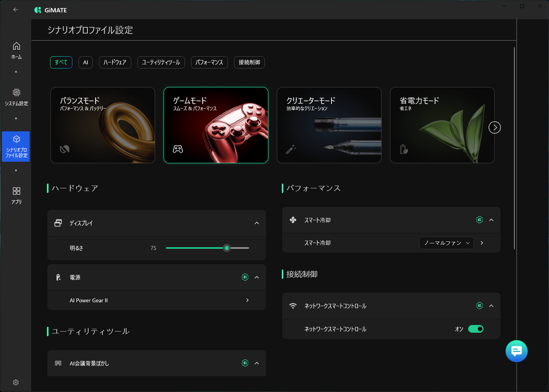This screenshot has width=549, height=392.
Task: Click the GiMATE logo icon
Action: [37, 10]
